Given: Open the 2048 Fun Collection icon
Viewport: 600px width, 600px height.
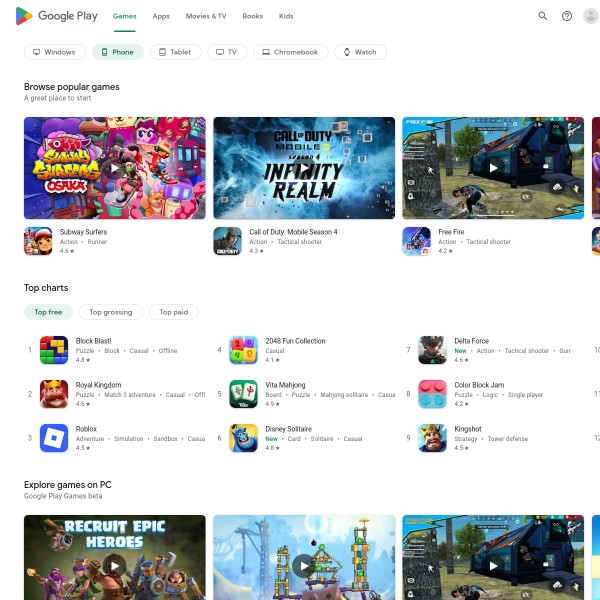Looking at the screenshot, I should tap(243, 350).
